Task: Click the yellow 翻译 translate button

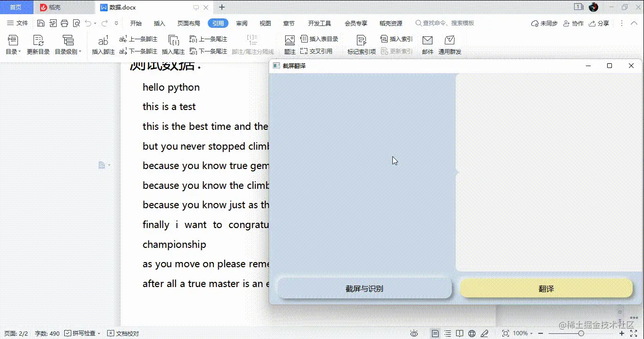Action: click(x=546, y=288)
